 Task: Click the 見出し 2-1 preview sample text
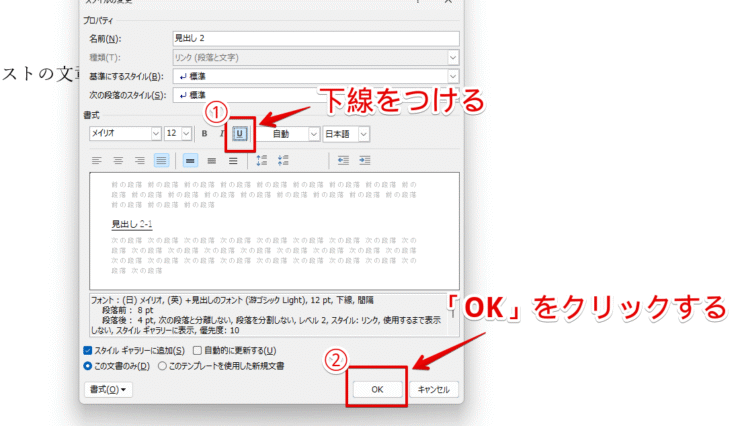pyautogui.click(x=132, y=224)
